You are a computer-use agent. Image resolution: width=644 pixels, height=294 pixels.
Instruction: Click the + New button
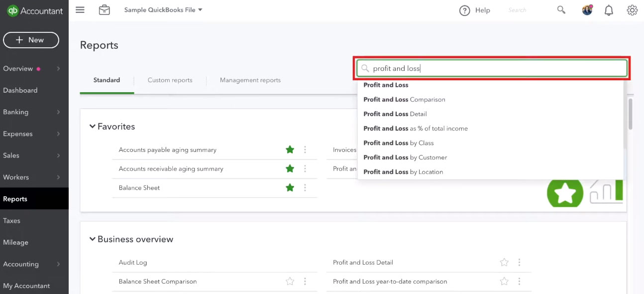pyautogui.click(x=31, y=40)
